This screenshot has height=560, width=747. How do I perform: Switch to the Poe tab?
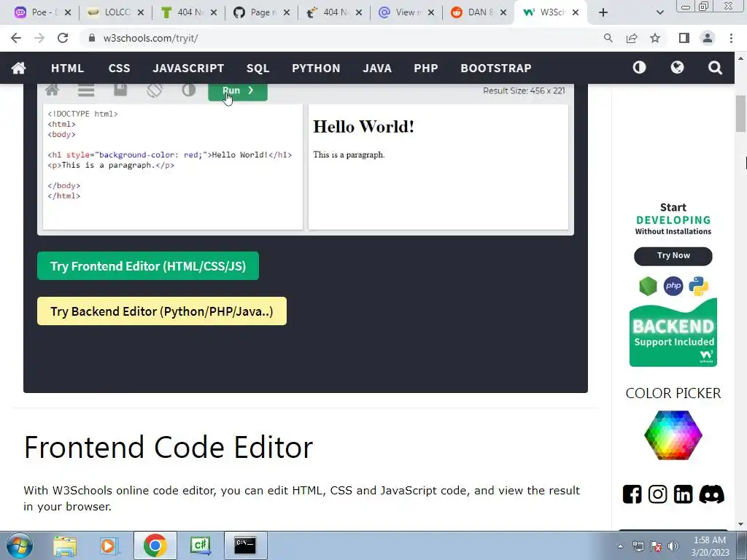coord(42,12)
